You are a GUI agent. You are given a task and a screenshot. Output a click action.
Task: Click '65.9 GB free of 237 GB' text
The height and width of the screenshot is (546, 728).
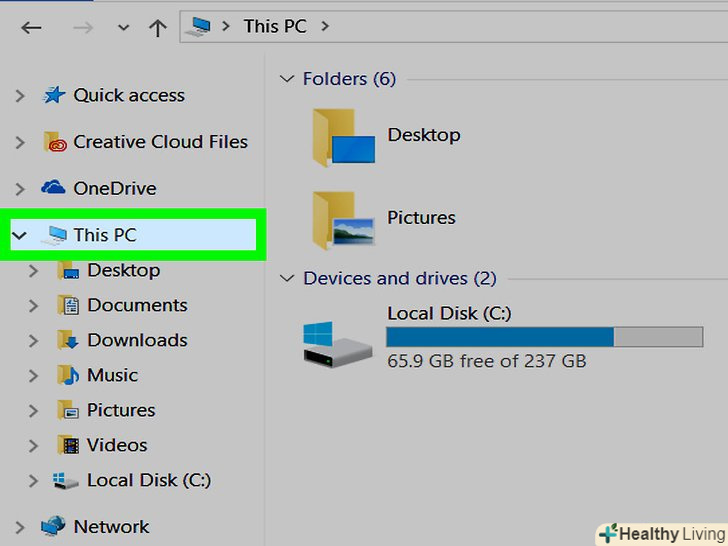[x=487, y=361]
